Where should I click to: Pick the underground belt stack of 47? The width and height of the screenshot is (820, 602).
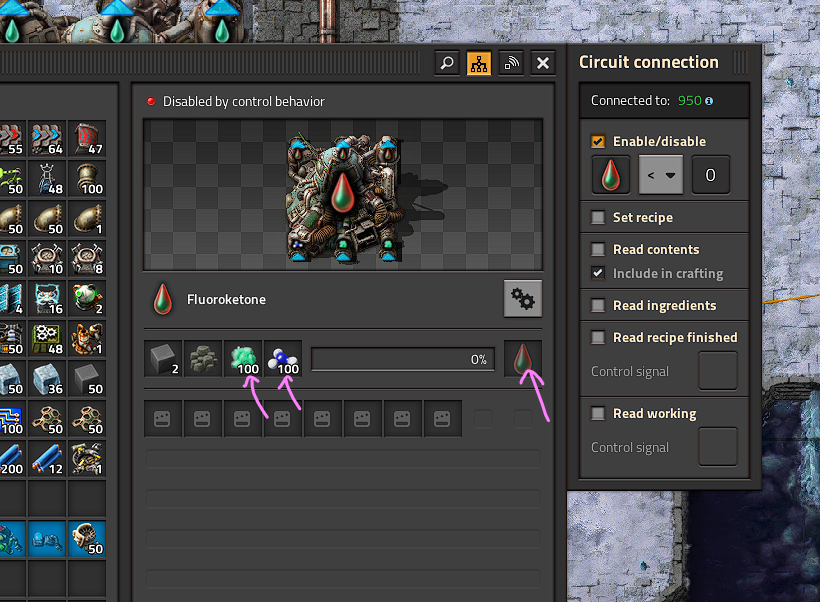click(x=87, y=139)
